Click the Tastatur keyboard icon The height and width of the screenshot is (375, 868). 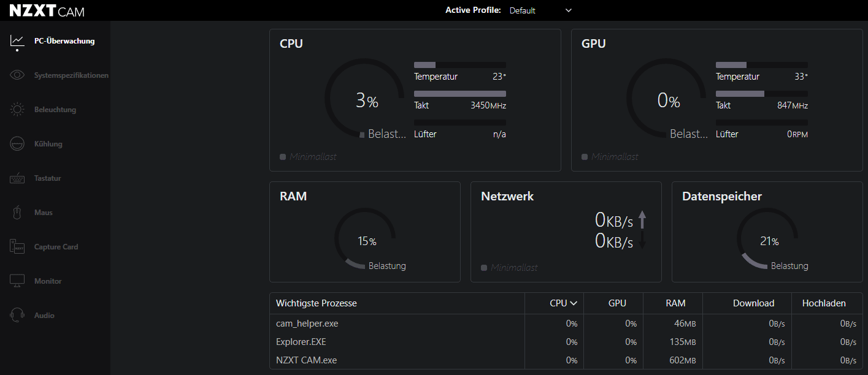tap(17, 178)
